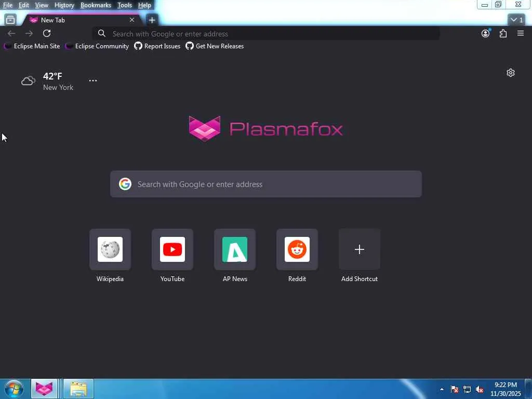Open network status tray icon
532x399 pixels.
pos(467,389)
